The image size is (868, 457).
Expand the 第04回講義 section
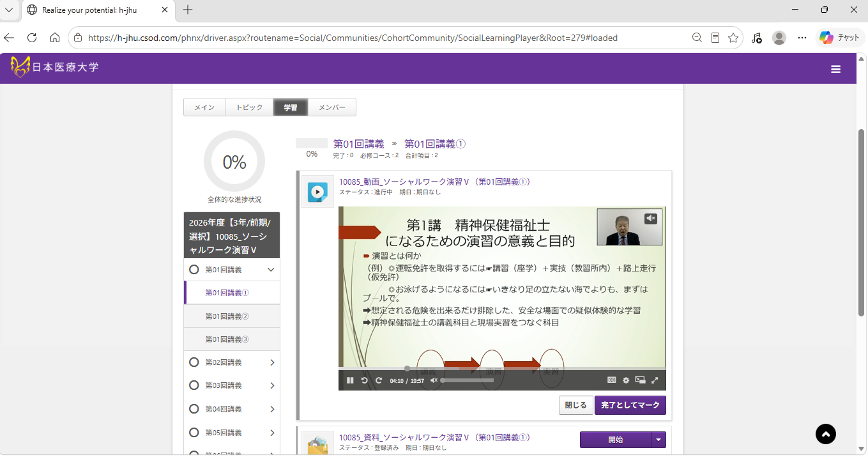[x=272, y=409]
